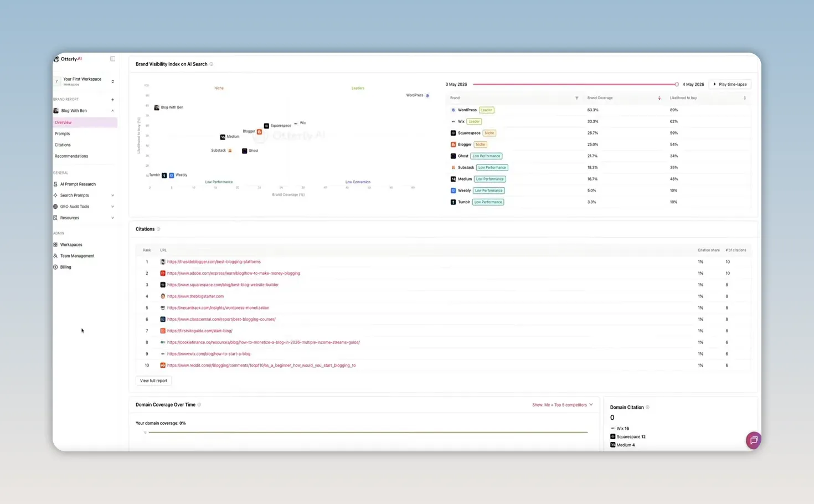Open thesideblogger best-blogging-platforms link
814x504 pixels.
click(214, 262)
